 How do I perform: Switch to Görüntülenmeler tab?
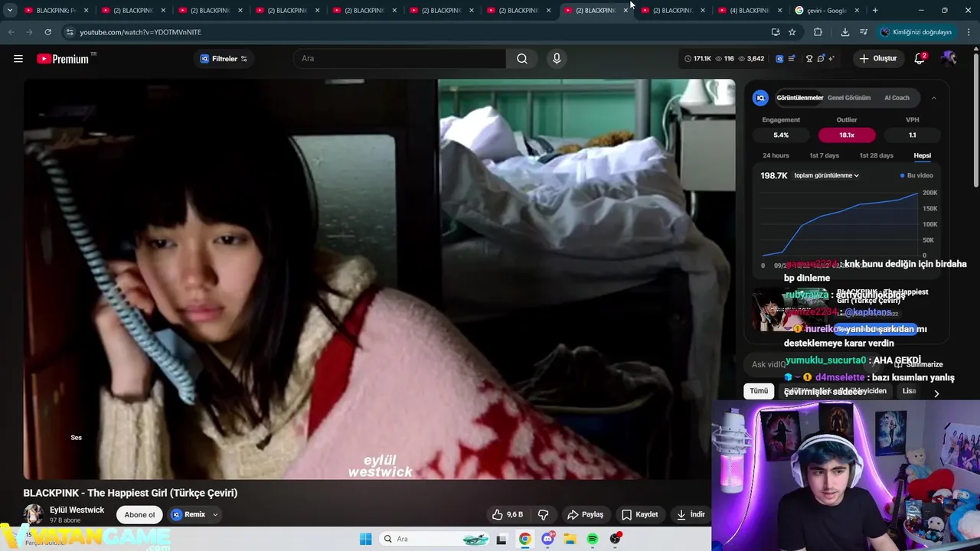pyautogui.click(x=800, y=98)
